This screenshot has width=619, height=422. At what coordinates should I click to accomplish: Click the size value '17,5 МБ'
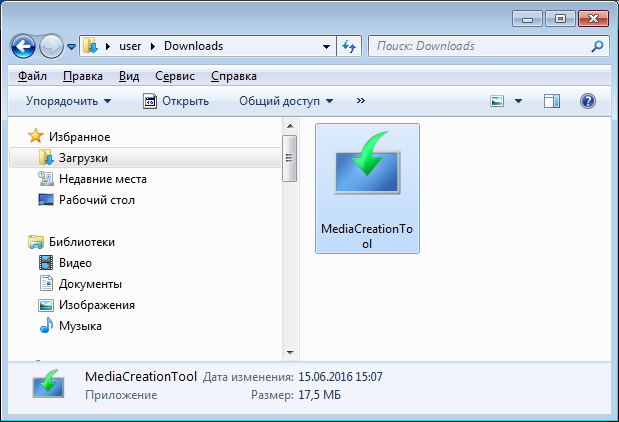[319, 395]
